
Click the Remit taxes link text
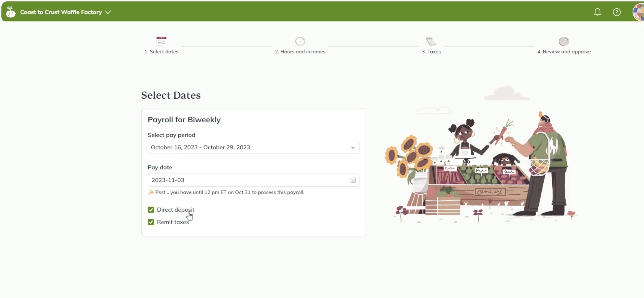173,222
